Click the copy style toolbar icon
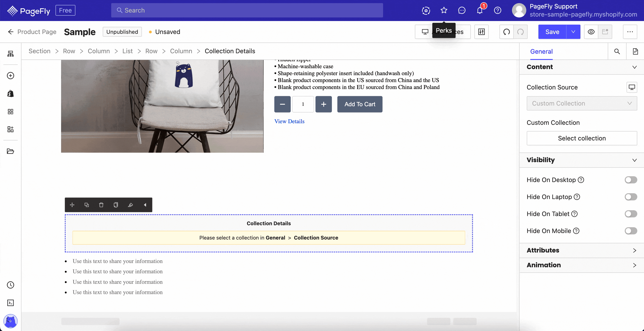Viewport: 644px width, 331px height. [x=116, y=205]
